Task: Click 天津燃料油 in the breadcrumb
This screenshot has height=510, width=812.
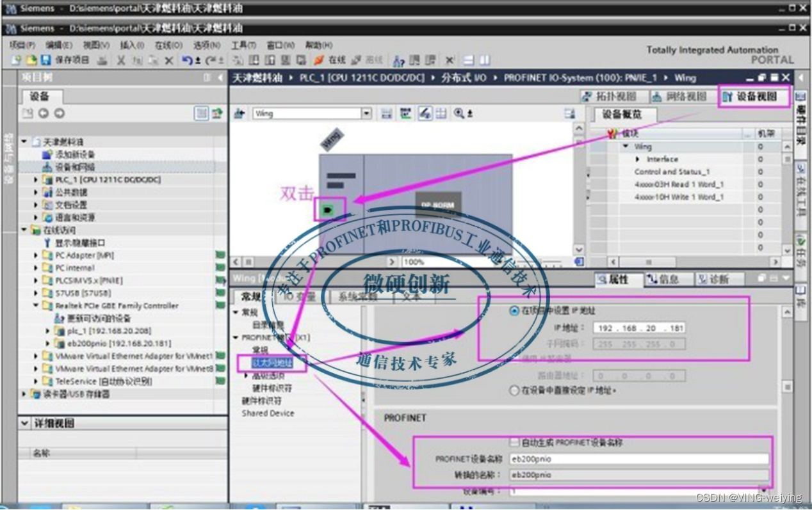Action: 256,77
